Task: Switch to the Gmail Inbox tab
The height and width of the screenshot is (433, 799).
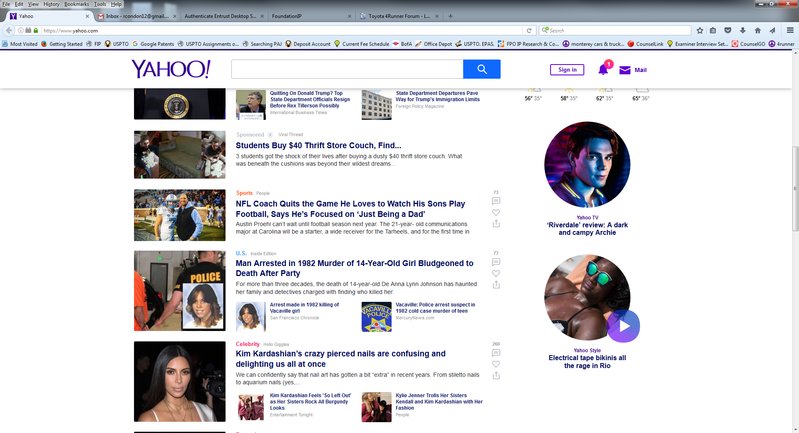Action: (x=136, y=16)
